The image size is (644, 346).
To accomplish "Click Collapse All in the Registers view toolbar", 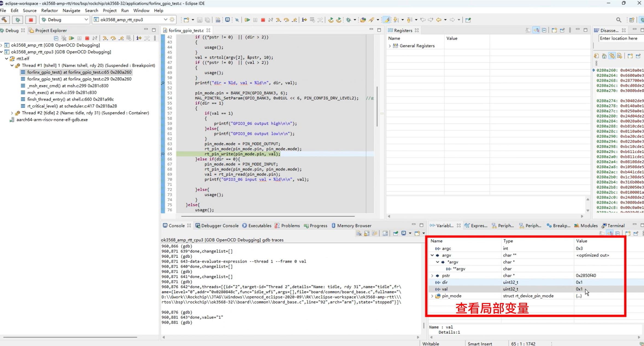I will coord(544,30).
